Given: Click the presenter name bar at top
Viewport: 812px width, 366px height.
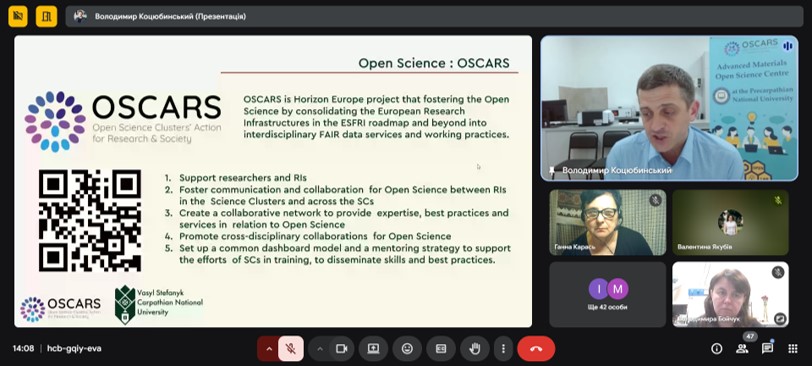Looking at the screenshot, I should tap(434, 17).
